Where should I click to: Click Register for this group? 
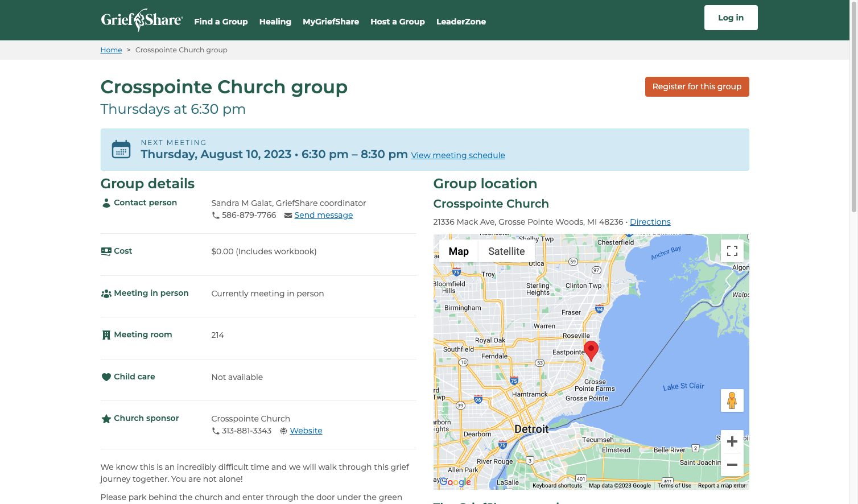[x=697, y=86]
